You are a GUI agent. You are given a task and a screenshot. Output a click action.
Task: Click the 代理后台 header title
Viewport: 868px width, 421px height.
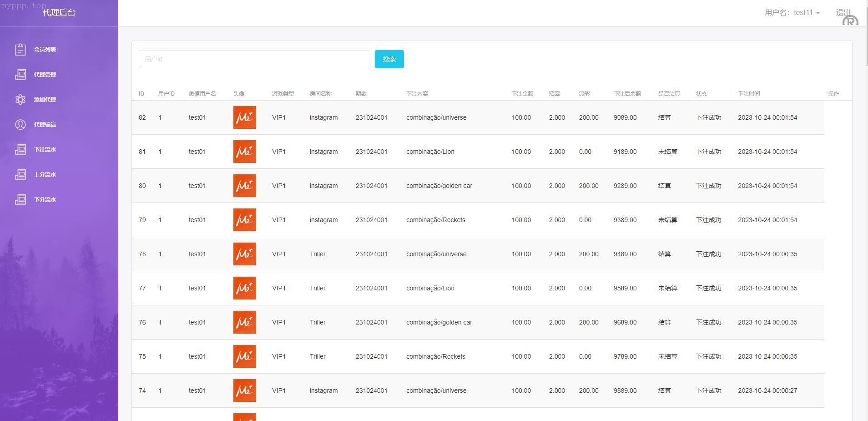[x=59, y=13]
